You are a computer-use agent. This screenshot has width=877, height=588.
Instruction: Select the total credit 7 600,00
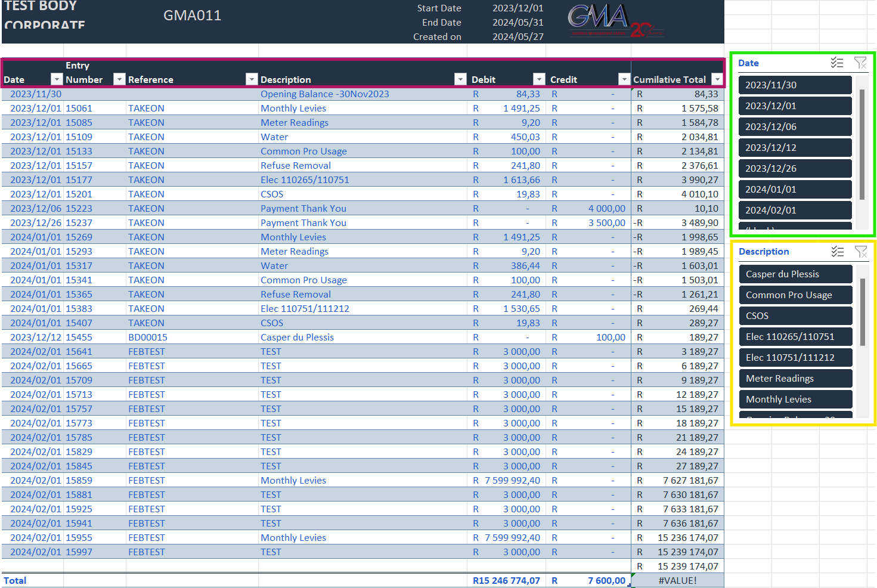click(x=588, y=580)
